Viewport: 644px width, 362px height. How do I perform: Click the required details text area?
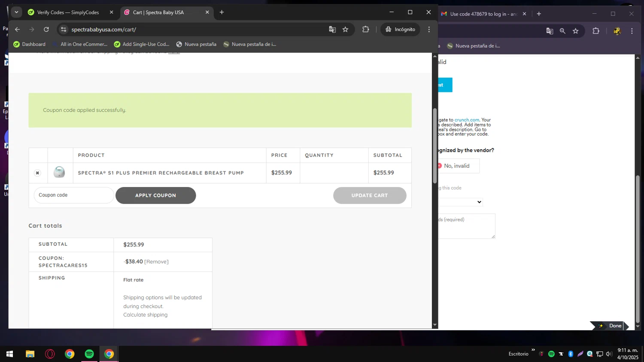coord(467,226)
